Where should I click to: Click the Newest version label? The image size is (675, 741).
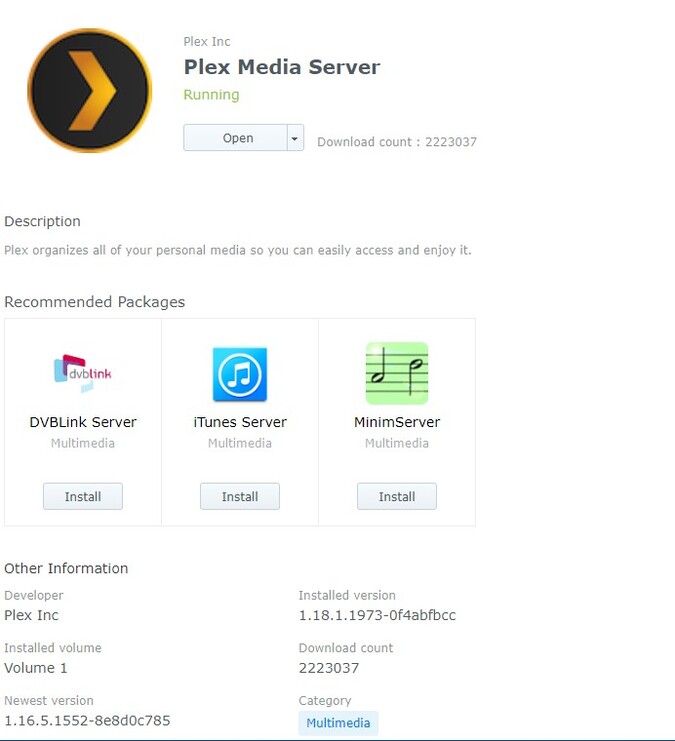point(49,700)
